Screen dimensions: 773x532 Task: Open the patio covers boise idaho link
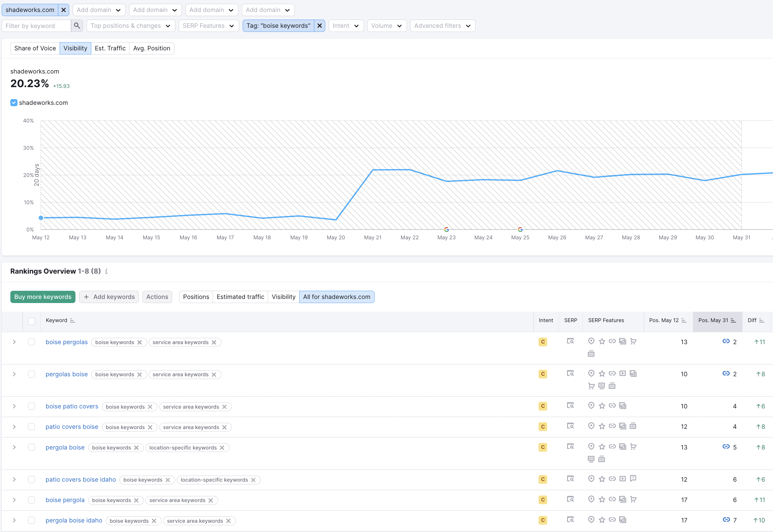[81, 480]
